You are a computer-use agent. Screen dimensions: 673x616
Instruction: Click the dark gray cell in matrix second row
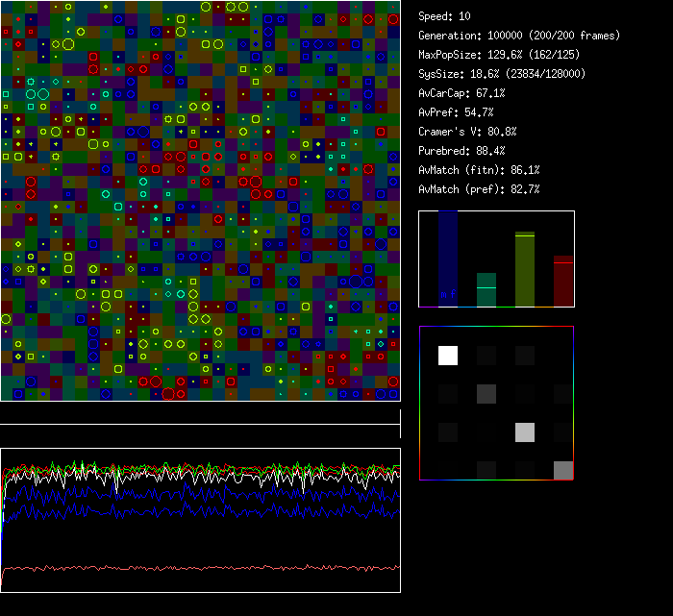486,393
